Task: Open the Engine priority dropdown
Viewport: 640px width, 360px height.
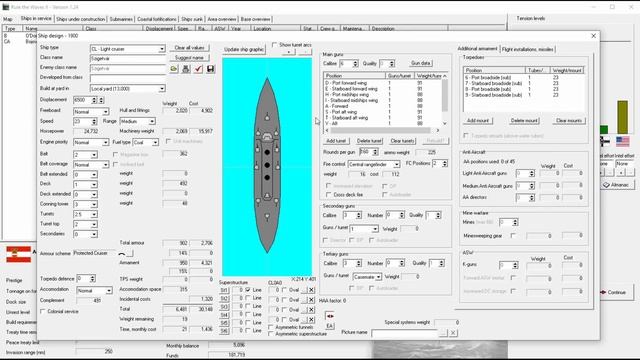Action: 105,142
